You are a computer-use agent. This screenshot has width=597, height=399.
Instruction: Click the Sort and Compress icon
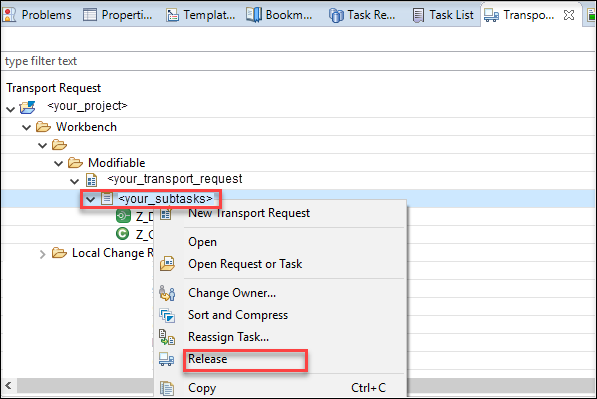[x=167, y=316]
